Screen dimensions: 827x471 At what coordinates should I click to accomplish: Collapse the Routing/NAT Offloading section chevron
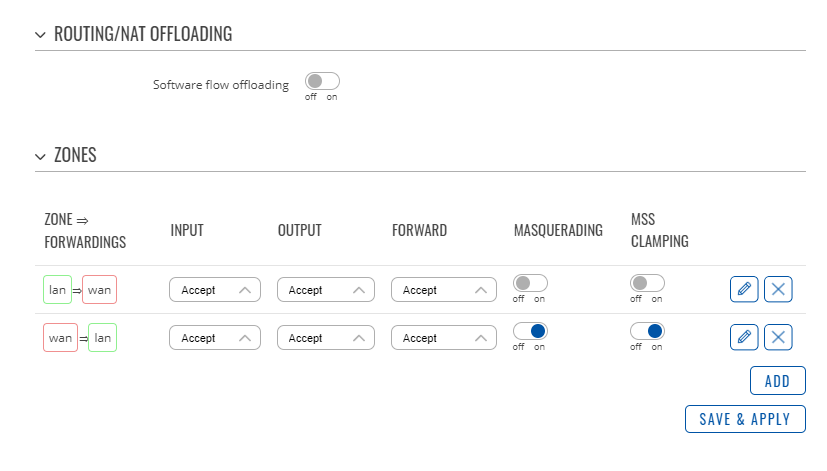(40, 35)
